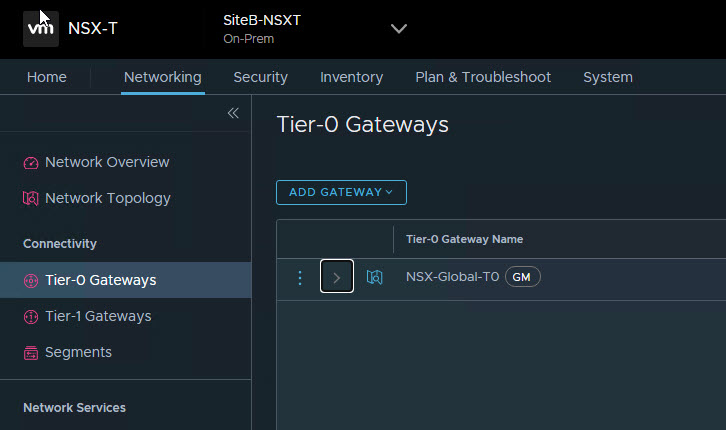Image resolution: width=726 pixels, height=430 pixels.
Task: Switch to the Security tab
Action: (260, 77)
